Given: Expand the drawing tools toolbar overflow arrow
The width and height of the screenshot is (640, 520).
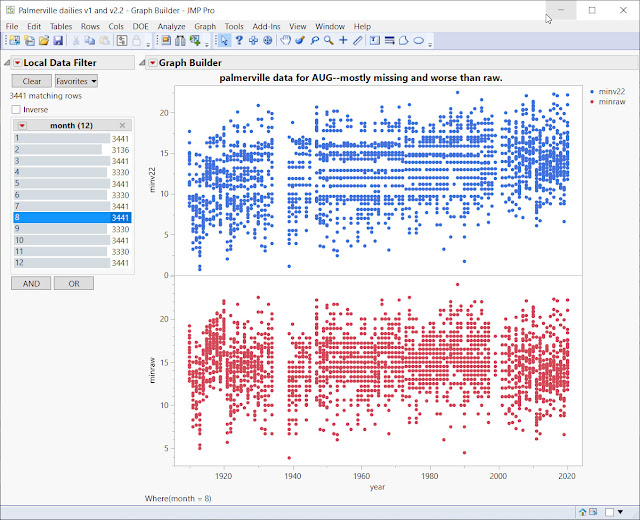Looking at the screenshot, I should pyautogui.click(x=430, y=44).
